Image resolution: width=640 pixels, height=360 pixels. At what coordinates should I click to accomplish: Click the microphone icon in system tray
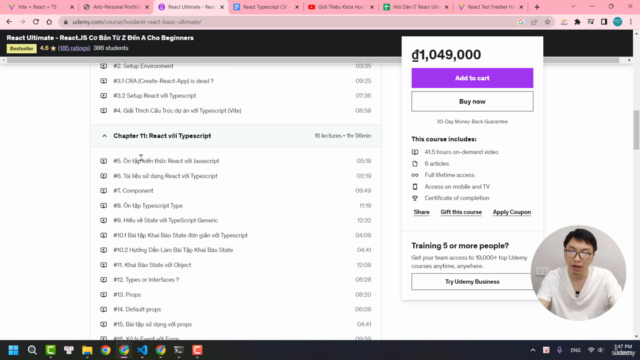(x=559, y=350)
